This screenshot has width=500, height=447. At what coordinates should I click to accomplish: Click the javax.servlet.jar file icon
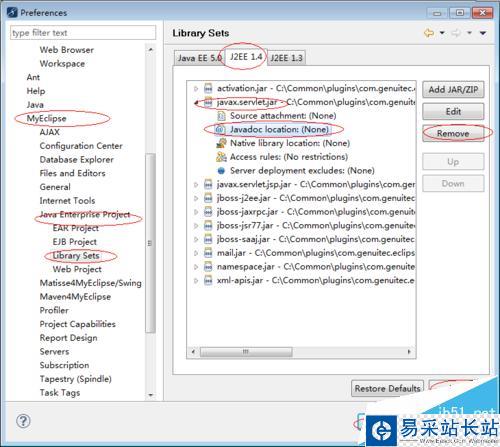208,102
